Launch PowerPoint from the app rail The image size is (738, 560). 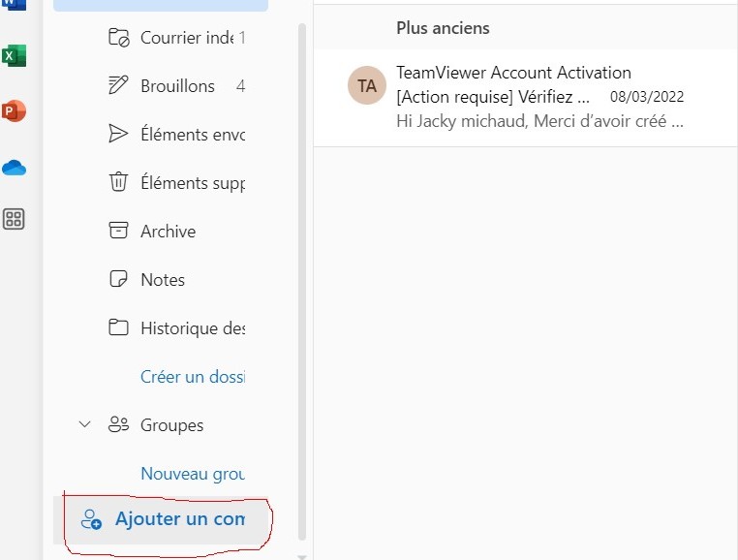coord(14,111)
